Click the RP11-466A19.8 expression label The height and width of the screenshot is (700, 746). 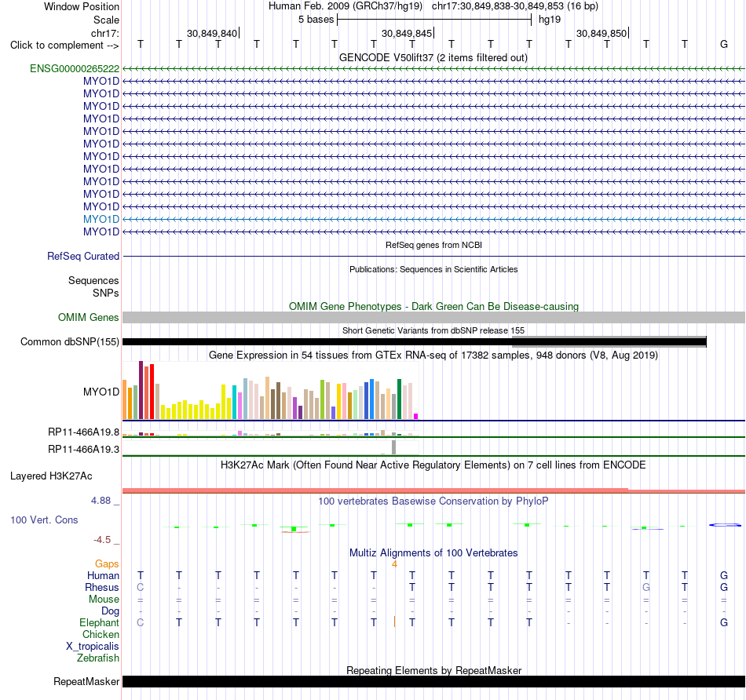coord(83,432)
